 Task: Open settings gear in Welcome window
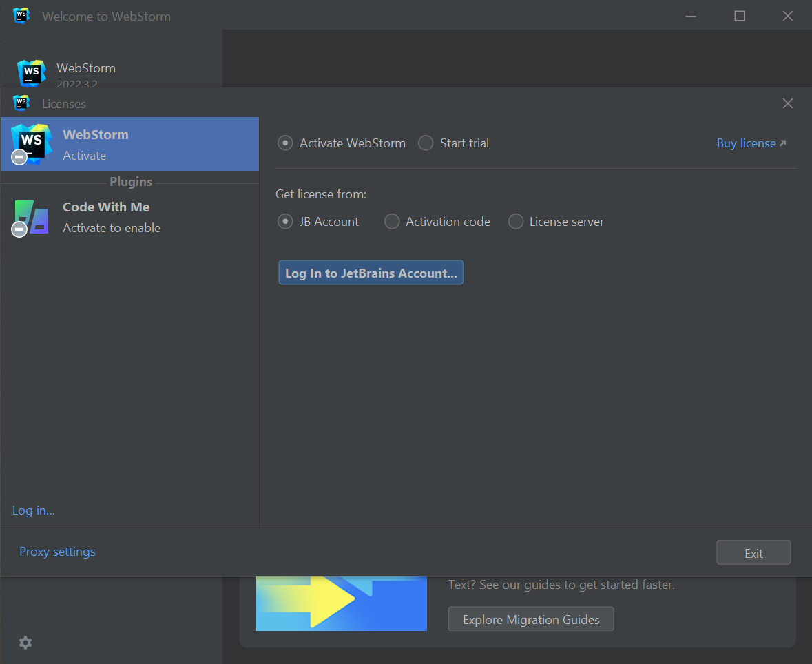[x=25, y=643]
